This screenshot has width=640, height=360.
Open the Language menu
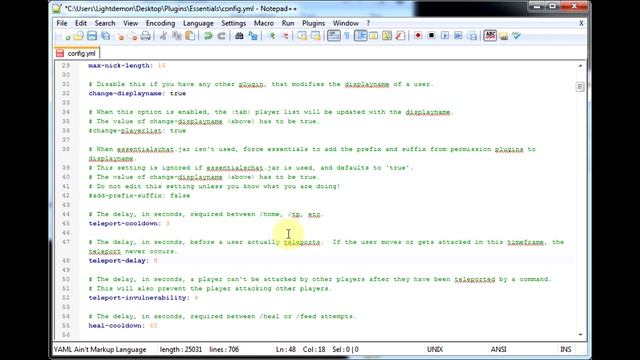pos(198,23)
